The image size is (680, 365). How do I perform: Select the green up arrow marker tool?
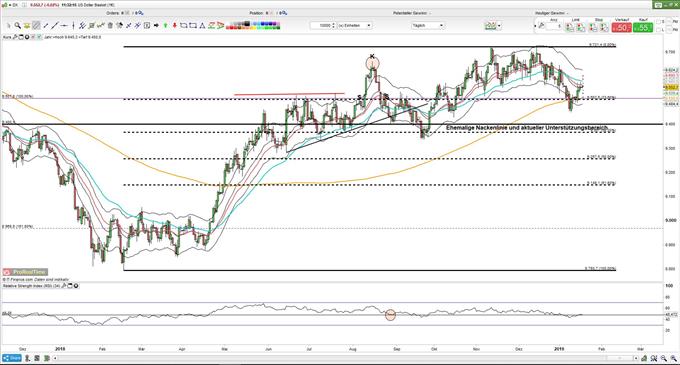165,26
